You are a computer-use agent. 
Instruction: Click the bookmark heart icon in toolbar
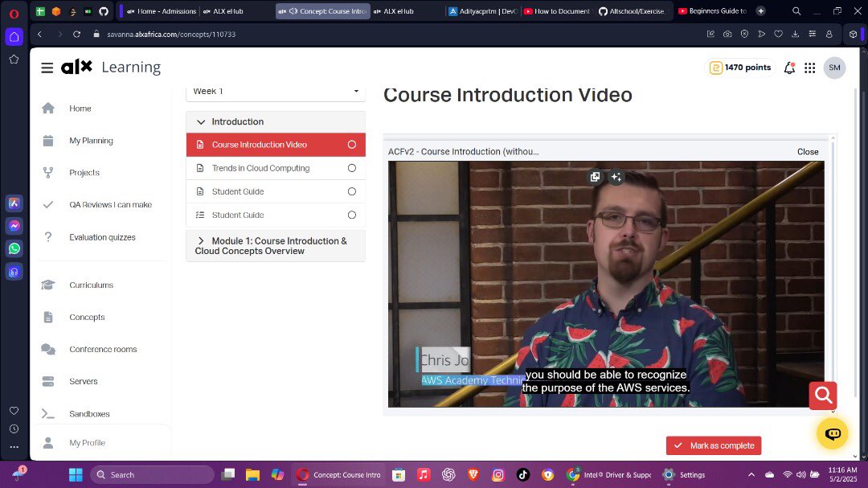778,35
